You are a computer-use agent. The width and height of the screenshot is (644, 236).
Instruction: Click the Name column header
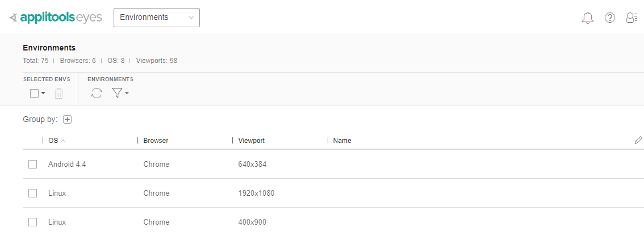pos(342,141)
